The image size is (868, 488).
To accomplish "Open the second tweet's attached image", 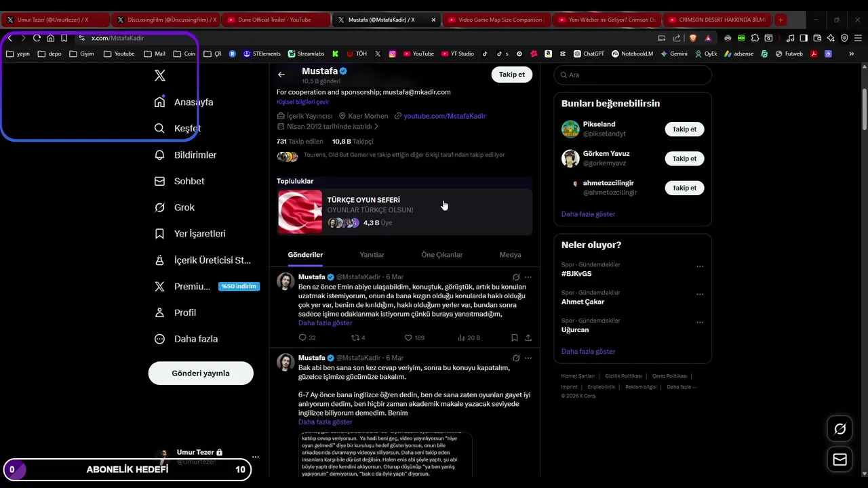I will tap(385, 454).
